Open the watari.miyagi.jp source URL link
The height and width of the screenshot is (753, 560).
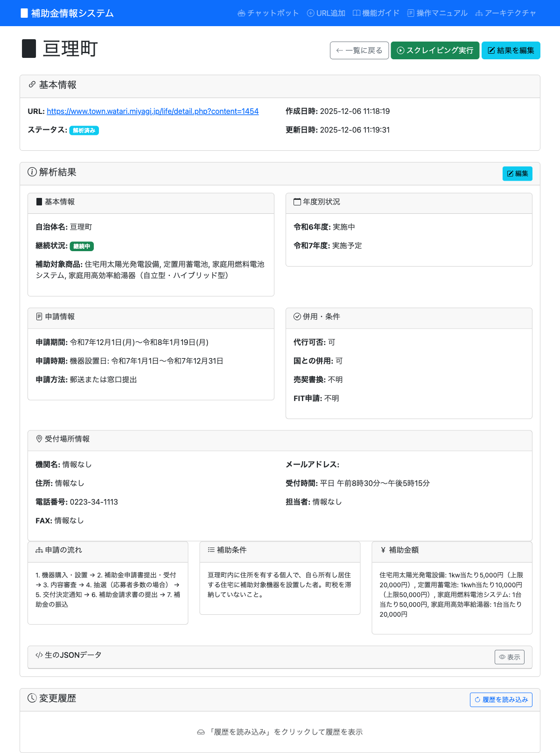coord(153,111)
